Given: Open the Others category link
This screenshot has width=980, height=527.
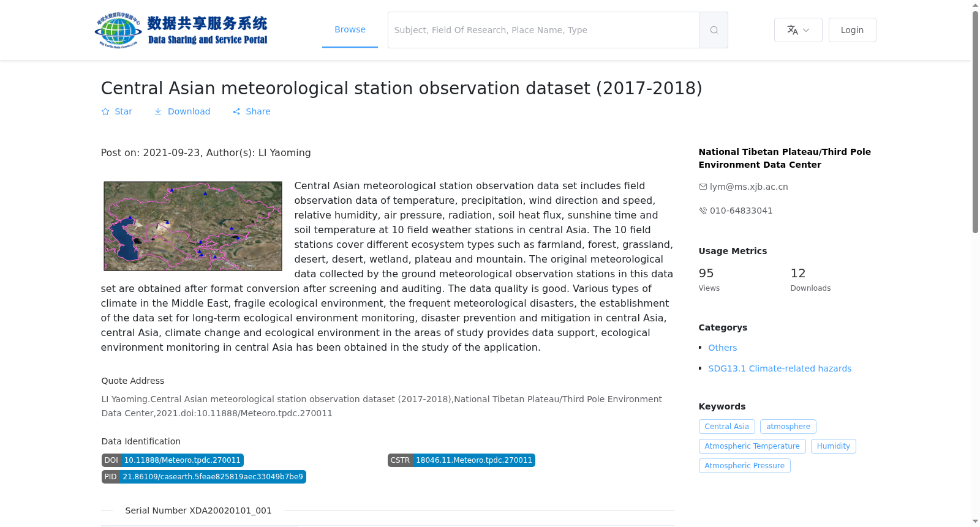Looking at the screenshot, I should tap(723, 348).
